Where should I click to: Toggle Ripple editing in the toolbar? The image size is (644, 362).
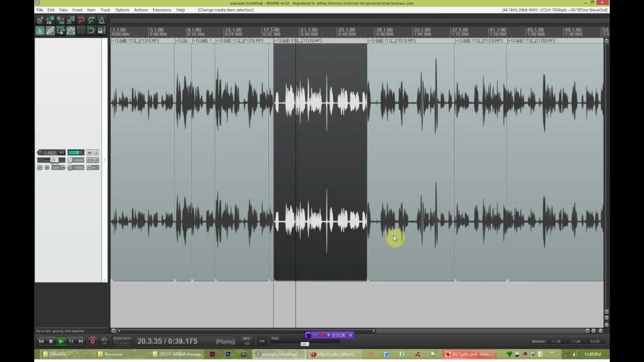60,31
